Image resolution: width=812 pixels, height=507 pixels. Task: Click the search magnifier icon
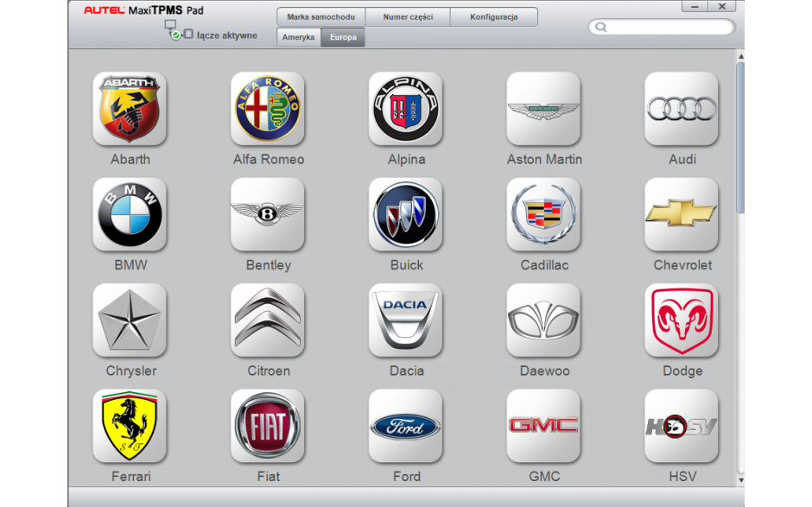click(600, 27)
